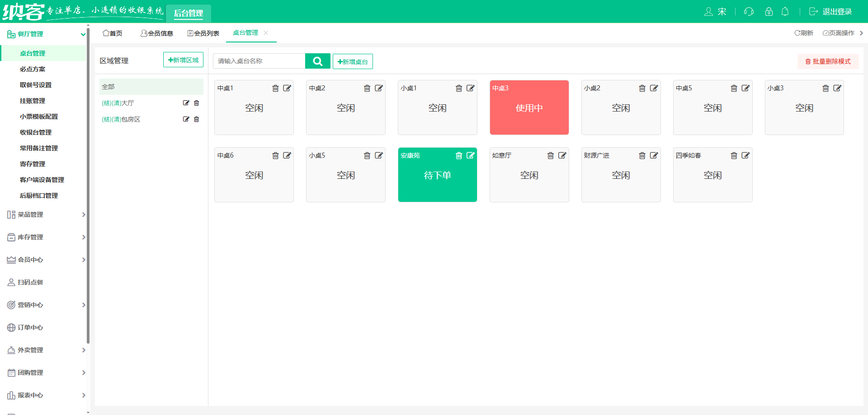The height and width of the screenshot is (415, 868).
Task: Open 取餐号设置 in sidebar
Action: click(36, 85)
